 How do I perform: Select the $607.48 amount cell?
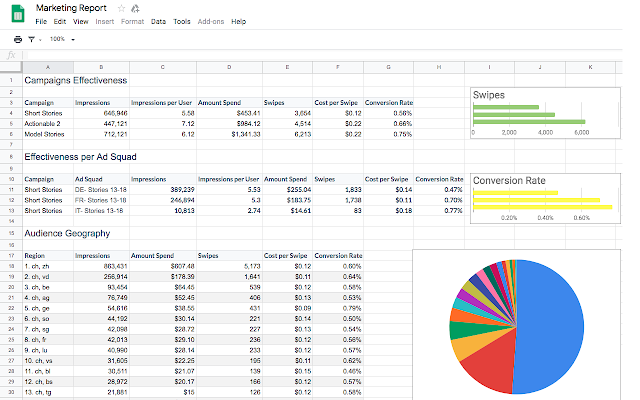[163, 267]
